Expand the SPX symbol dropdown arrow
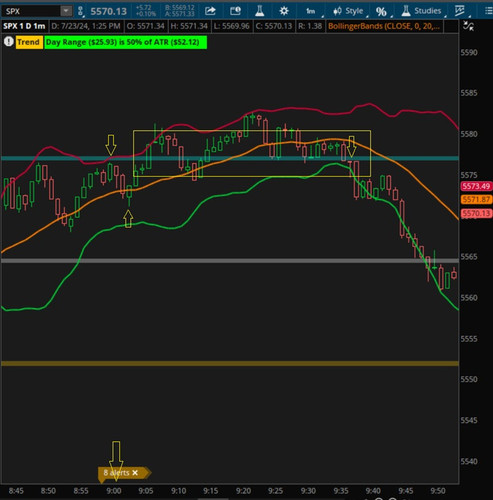Image resolution: width=493 pixels, height=500 pixels. tap(66, 11)
